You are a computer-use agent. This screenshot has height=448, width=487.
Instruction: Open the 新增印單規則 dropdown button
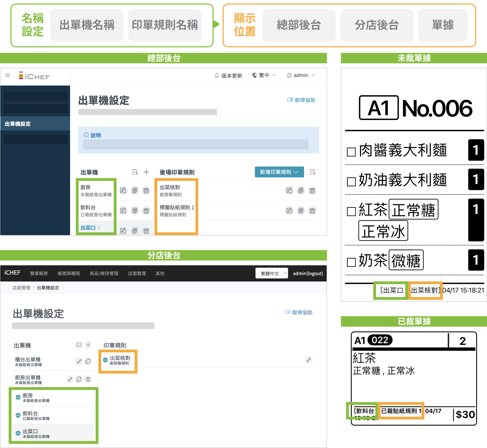coord(279,172)
